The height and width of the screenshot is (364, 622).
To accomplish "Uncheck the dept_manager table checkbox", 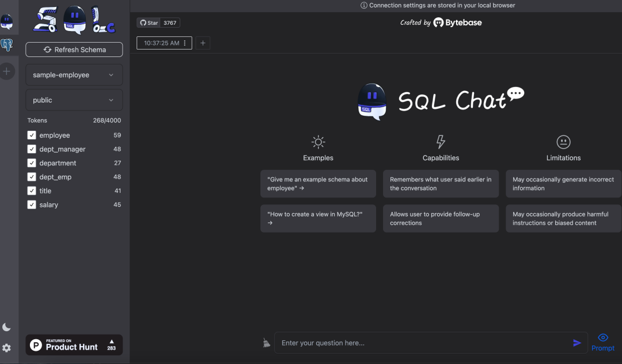I will point(32,149).
